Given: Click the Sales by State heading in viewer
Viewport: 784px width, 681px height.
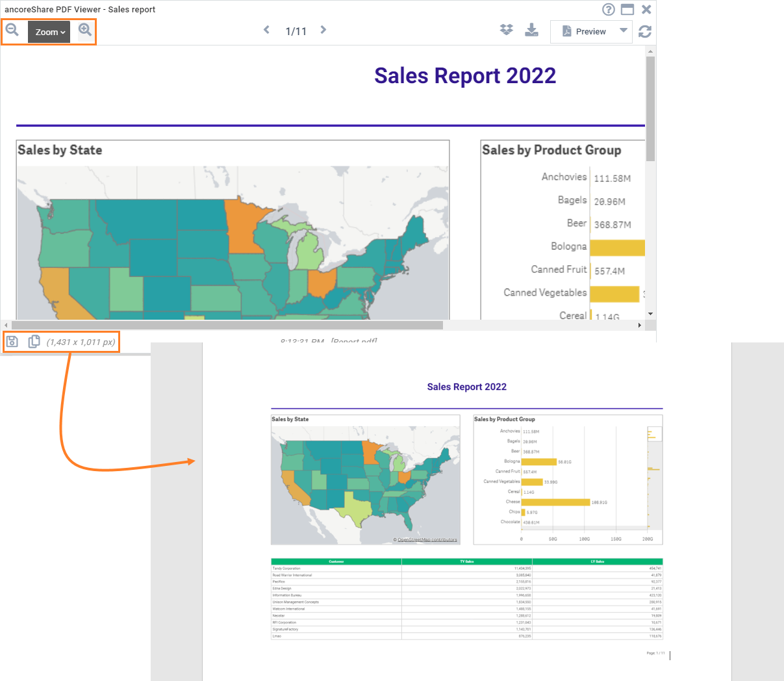Looking at the screenshot, I should click(60, 150).
